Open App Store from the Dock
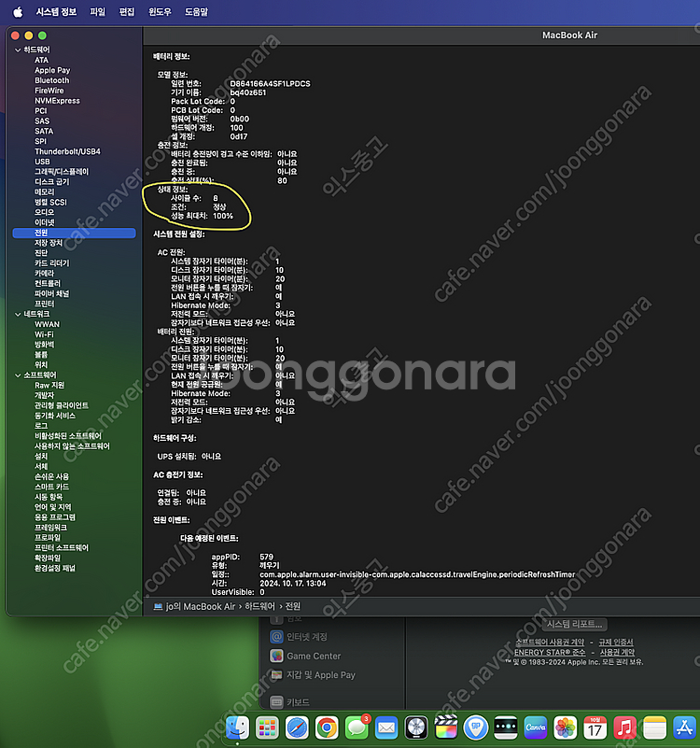Screen dimensions: 700x748 pos(685,728)
